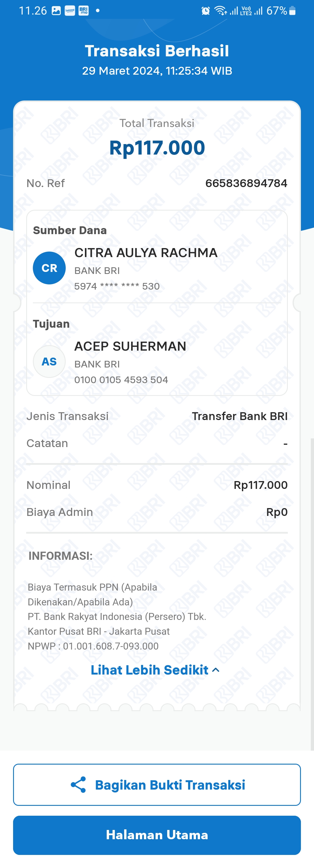
Task: Select the recipient name ACEP SUHERMAN
Action: [130, 346]
